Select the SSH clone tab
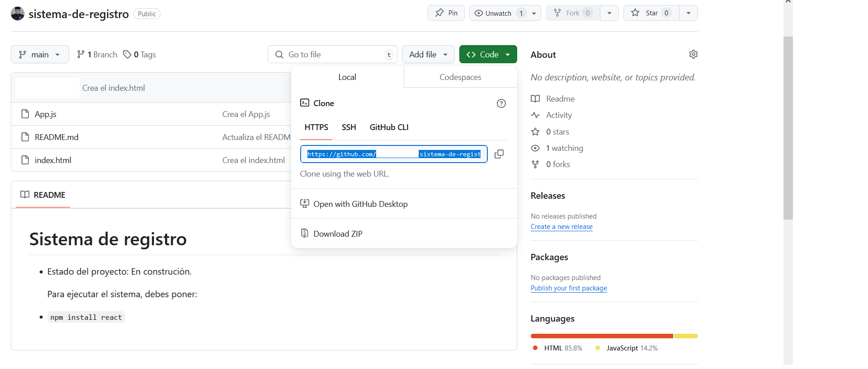Viewport: 868px width, 369px height. point(349,127)
